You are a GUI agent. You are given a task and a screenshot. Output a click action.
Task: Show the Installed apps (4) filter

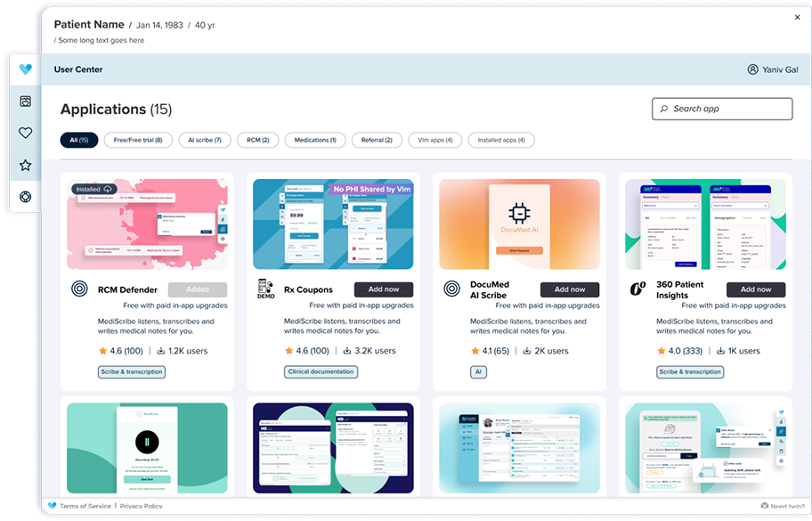501,140
